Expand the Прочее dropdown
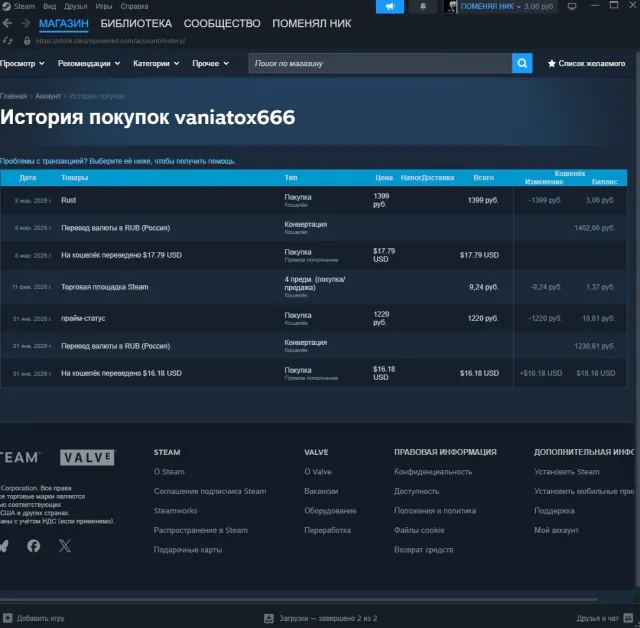 [x=211, y=63]
